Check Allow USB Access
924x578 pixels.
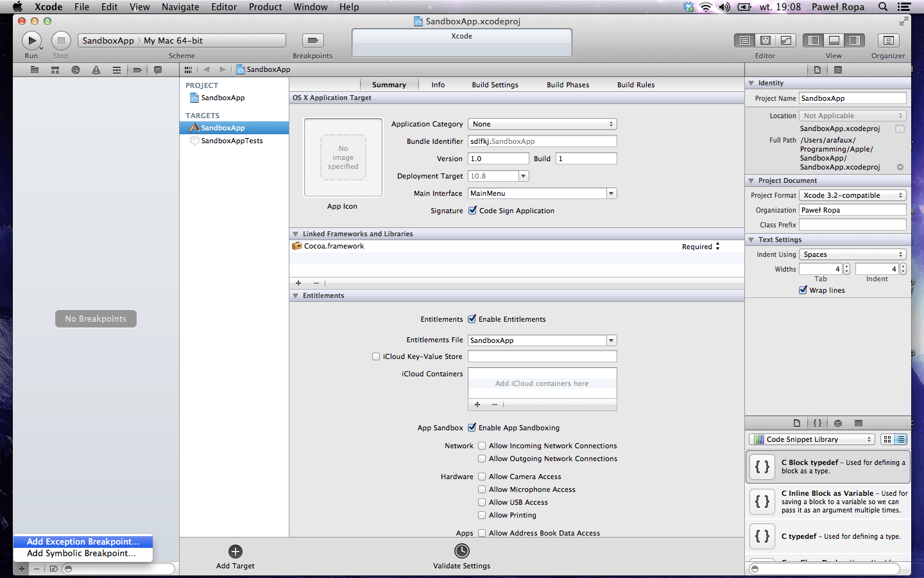[x=482, y=502]
